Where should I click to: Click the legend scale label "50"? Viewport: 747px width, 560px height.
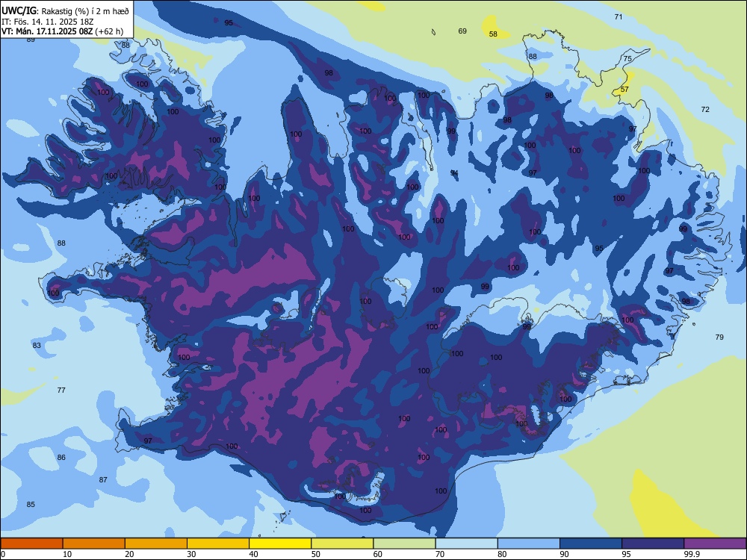(315, 554)
